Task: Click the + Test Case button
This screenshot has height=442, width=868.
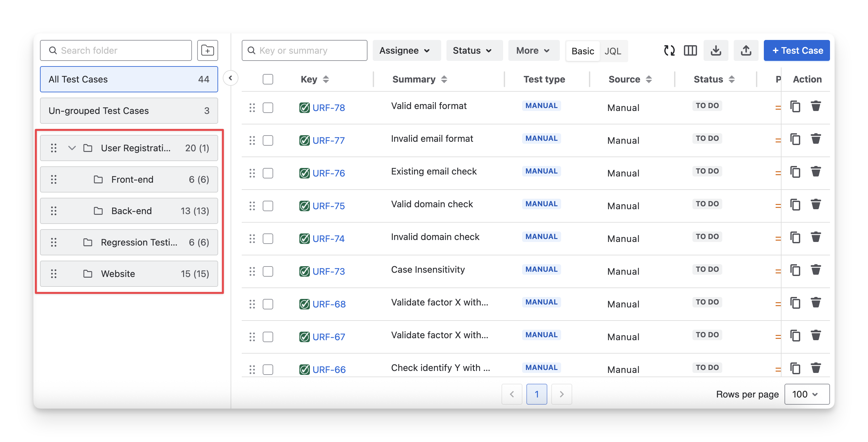Action: pyautogui.click(x=796, y=50)
